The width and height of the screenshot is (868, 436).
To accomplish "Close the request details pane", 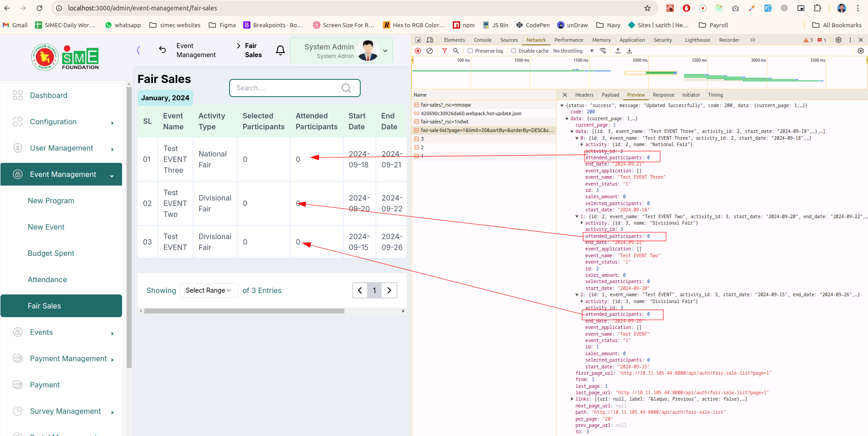I will (565, 95).
